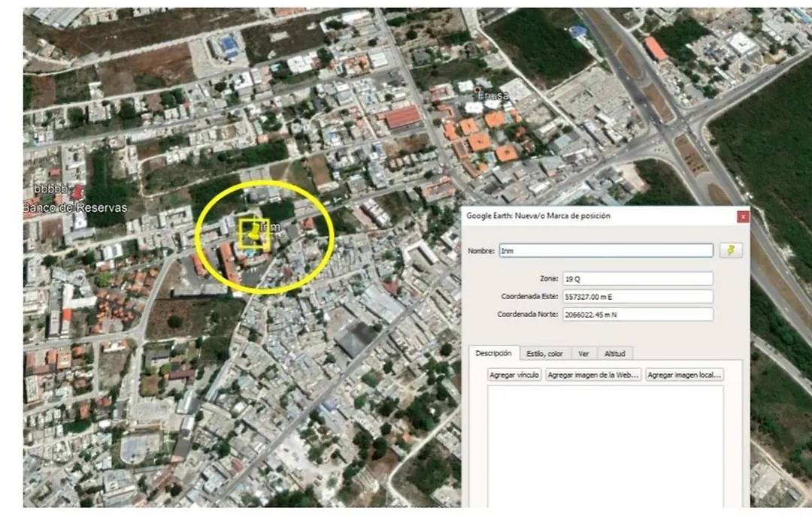The height and width of the screenshot is (526, 812).
Task: Close the Nueva Marca de posición dialog
Action: [743, 216]
